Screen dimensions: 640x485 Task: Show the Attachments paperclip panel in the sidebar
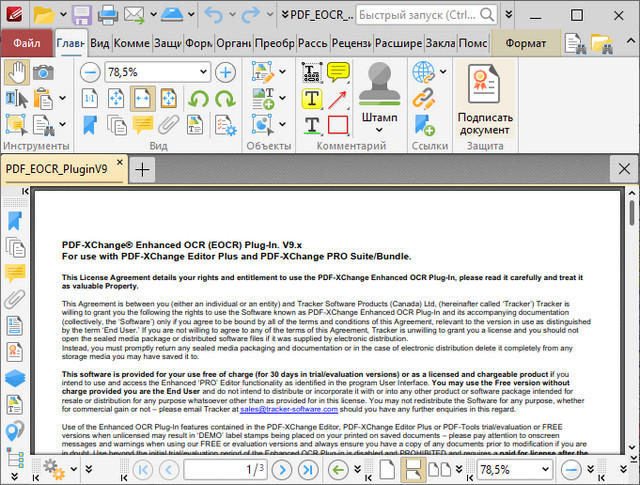(14, 298)
